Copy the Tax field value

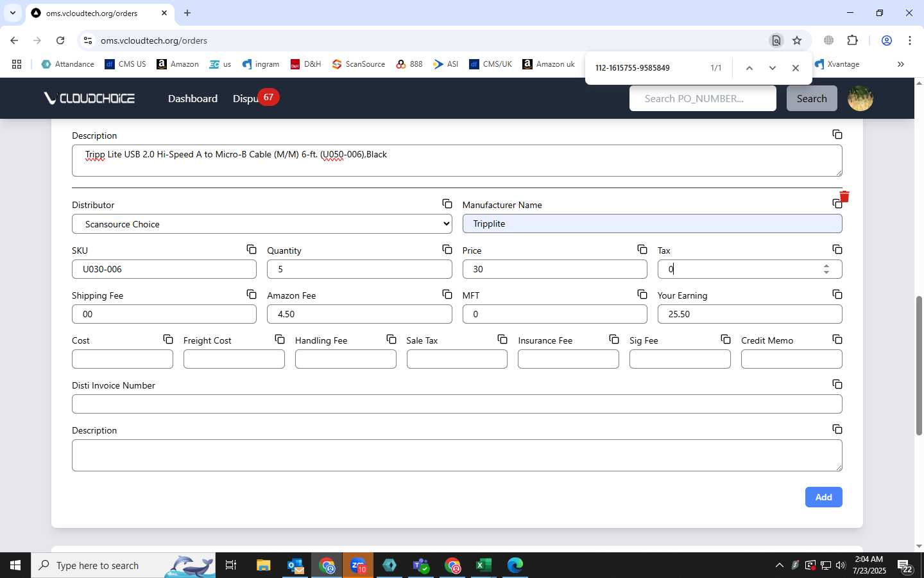click(x=837, y=249)
